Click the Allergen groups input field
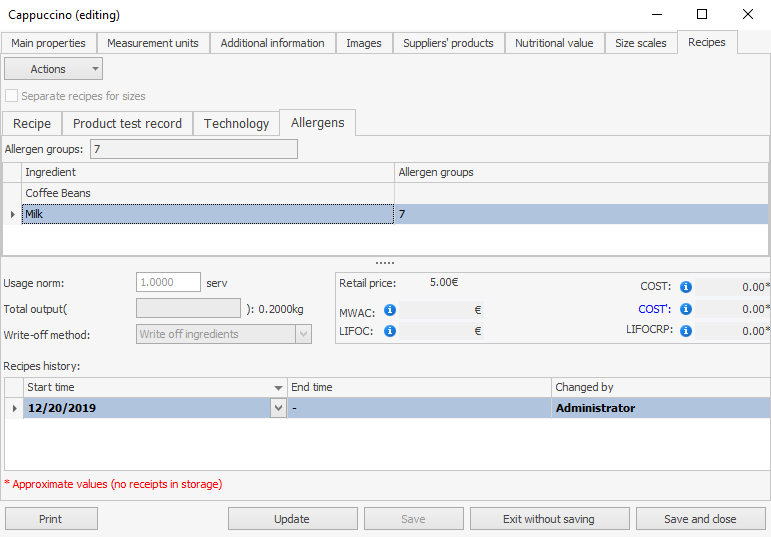The image size is (771, 537). [193, 149]
